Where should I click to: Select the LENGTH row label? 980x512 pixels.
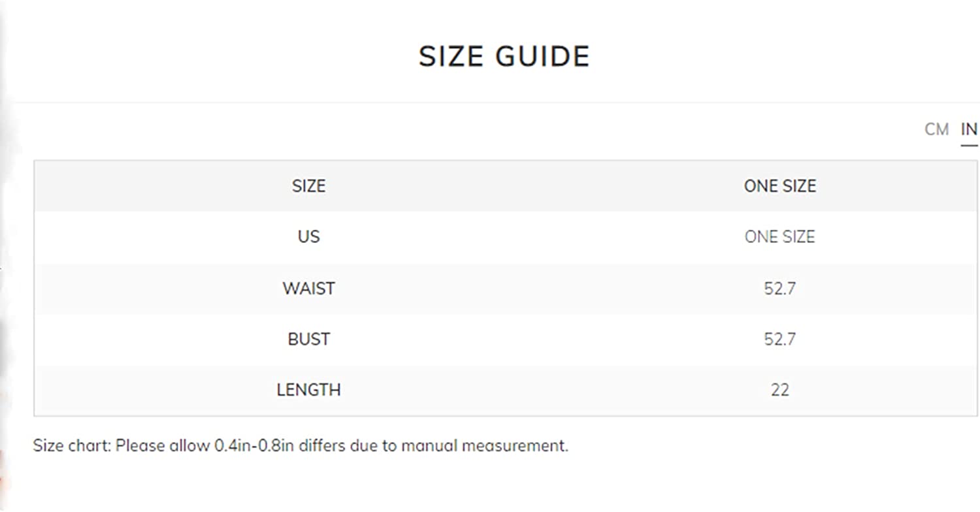[x=308, y=390]
